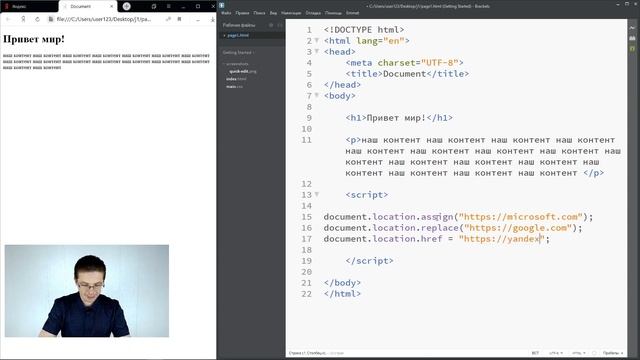The height and width of the screenshot is (360, 640).
Task: Click the UTF-8 charset value in code
Action: point(440,63)
